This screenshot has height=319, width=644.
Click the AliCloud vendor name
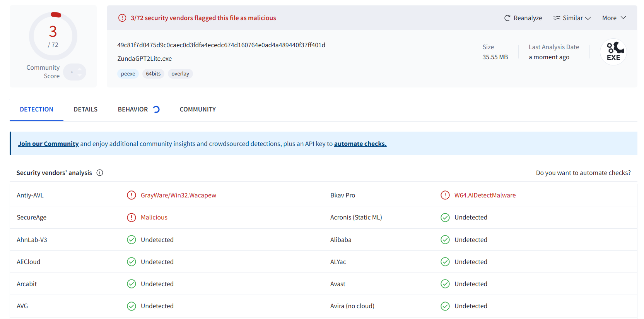(x=29, y=262)
